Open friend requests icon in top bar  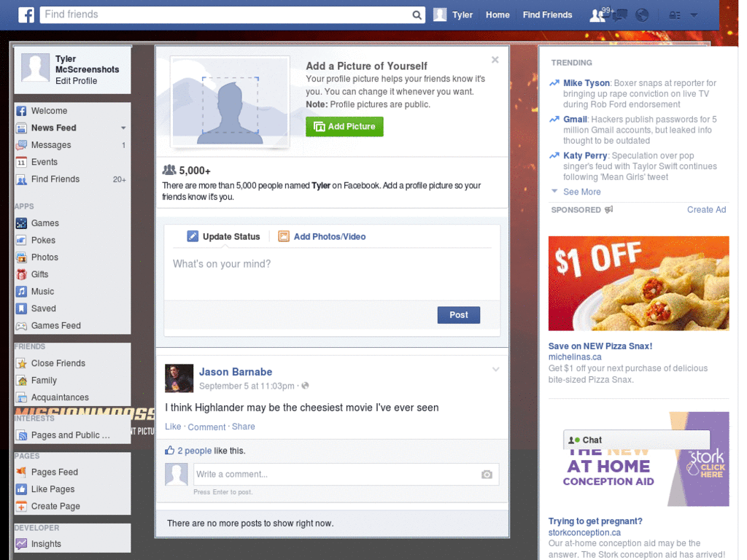[597, 15]
